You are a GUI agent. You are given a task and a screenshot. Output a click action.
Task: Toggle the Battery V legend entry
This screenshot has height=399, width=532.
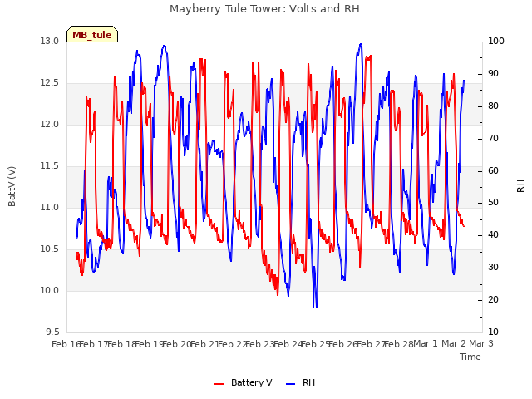tap(244, 382)
